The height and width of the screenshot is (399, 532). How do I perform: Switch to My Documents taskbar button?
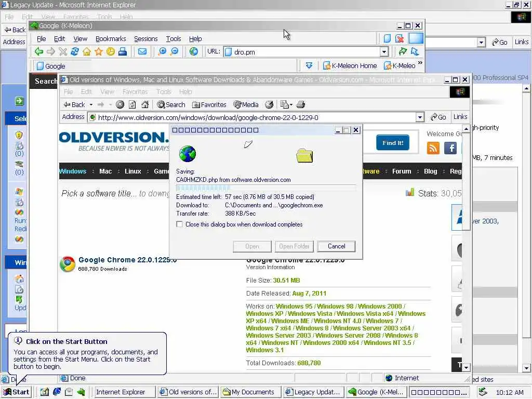pos(251,392)
